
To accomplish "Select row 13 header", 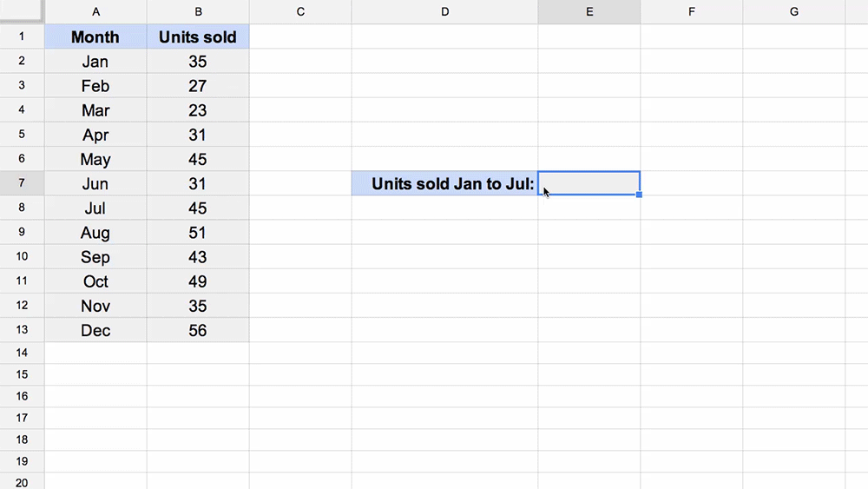I will [22, 329].
